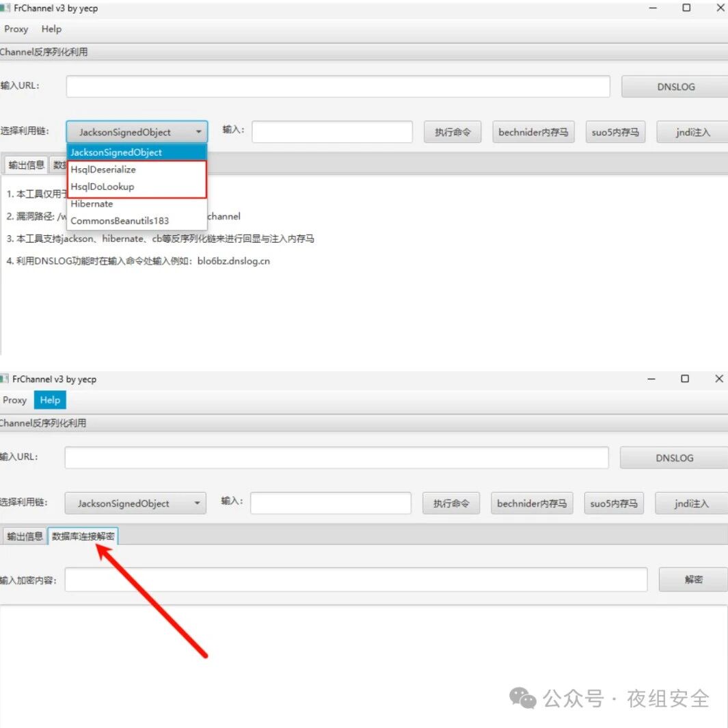728x728 pixels.
Task: Open exploit chain dropdown in upper window
Action: coord(137,132)
